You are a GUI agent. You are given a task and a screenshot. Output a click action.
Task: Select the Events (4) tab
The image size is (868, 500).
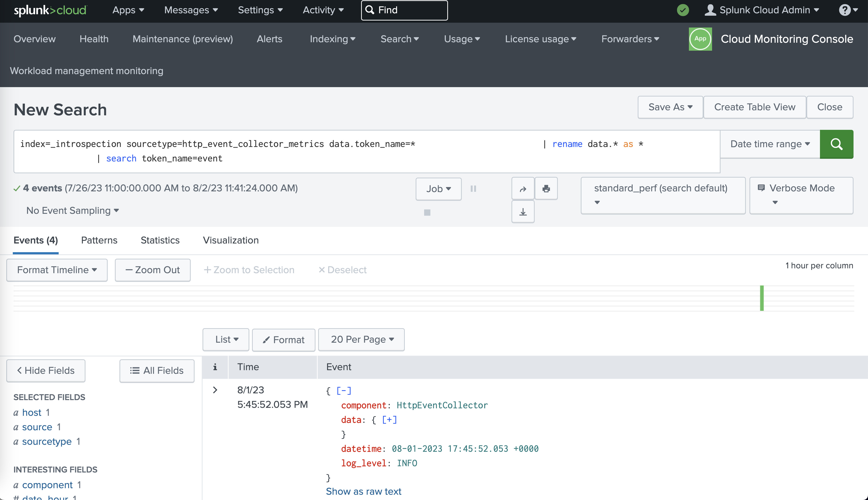pyautogui.click(x=36, y=240)
